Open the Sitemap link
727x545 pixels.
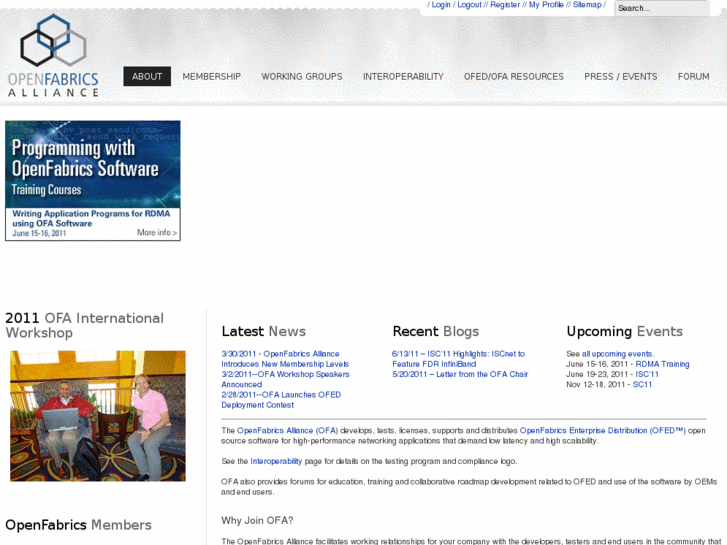(587, 5)
